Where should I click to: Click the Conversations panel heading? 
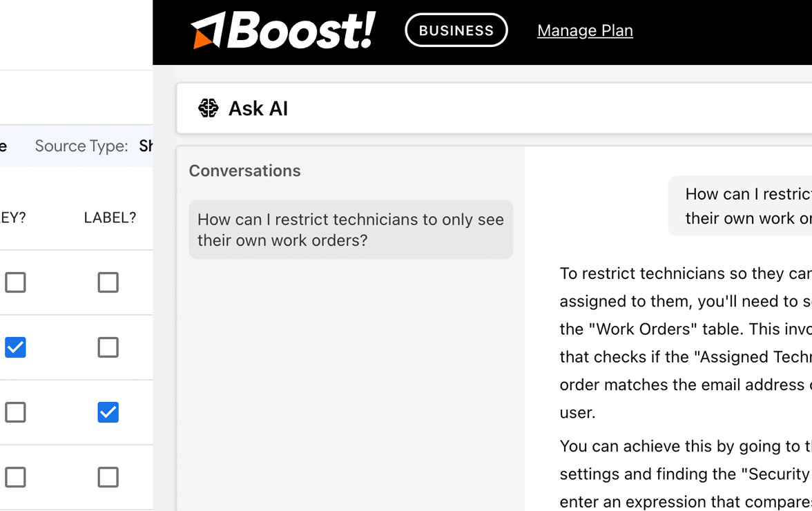(244, 170)
